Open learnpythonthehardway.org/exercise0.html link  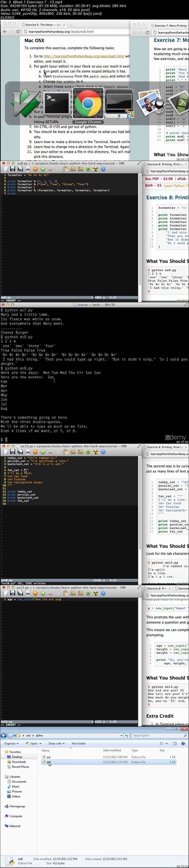(84, 56)
